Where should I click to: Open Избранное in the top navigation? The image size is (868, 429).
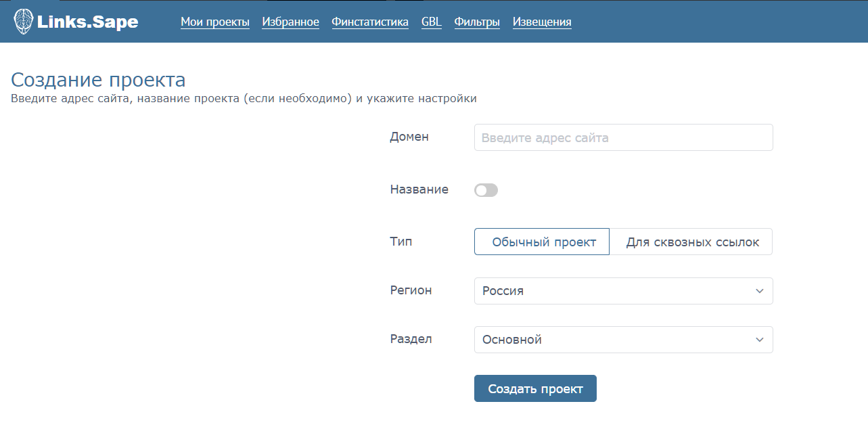point(290,22)
